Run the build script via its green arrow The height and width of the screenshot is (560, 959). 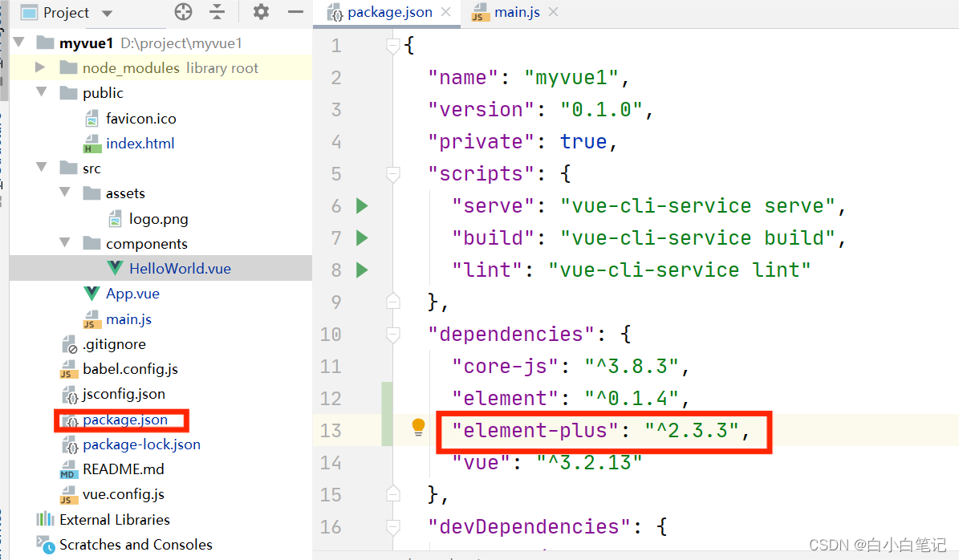(361, 237)
